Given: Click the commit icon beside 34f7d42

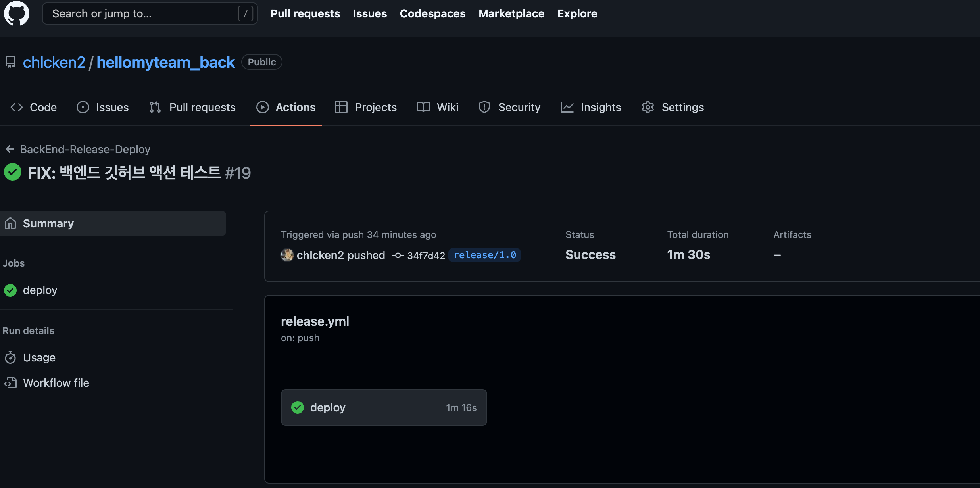Looking at the screenshot, I should coord(398,256).
